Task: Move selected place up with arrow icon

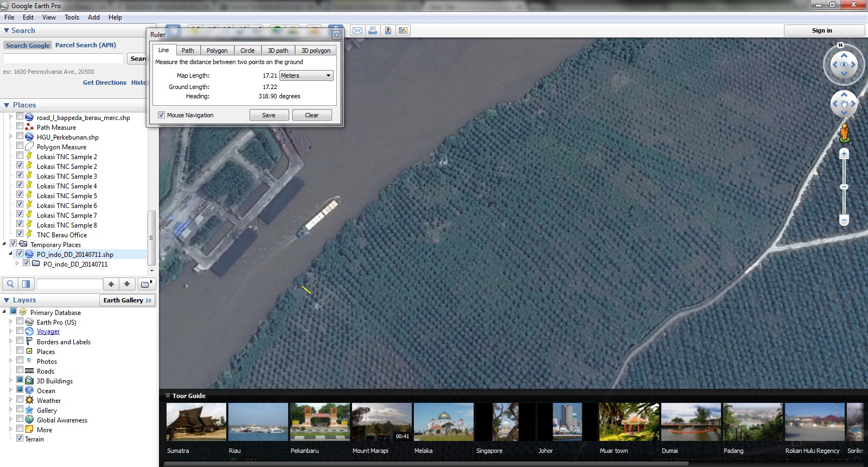Action: click(111, 284)
